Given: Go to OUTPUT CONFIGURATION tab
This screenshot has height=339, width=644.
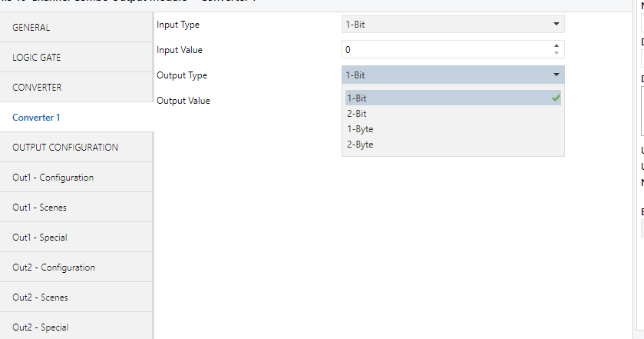Looking at the screenshot, I should (x=77, y=147).
